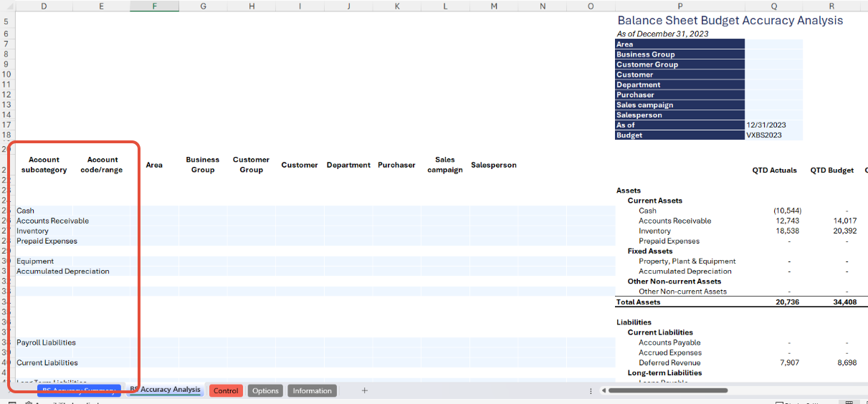Viewport: 868px width, 404px height.
Task: Switch to the BS Accuracy Summary sheet tab
Action: coord(79,390)
